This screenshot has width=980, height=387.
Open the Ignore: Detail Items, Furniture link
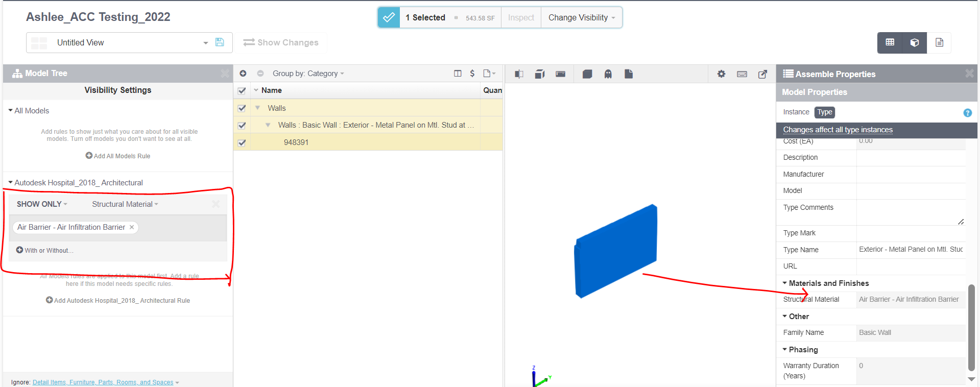pyautogui.click(x=103, y=382)
